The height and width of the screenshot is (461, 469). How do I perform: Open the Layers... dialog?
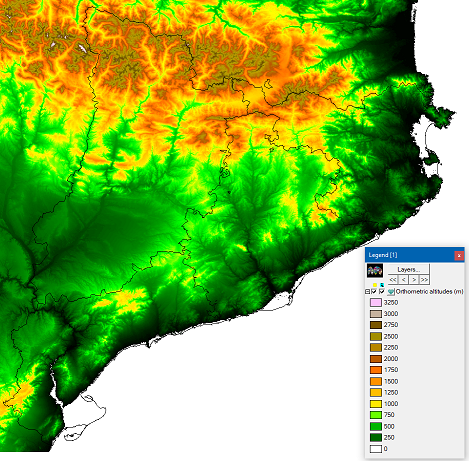[409, 269]
